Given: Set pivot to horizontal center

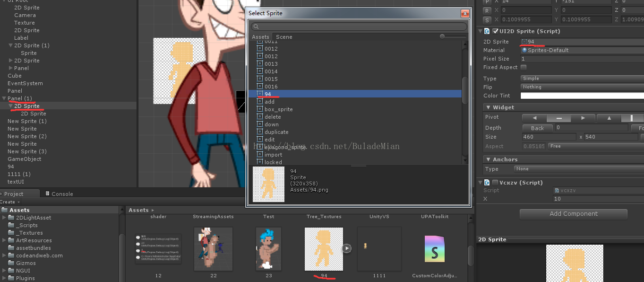Looking at the screenshot, I should pyautogui.click(x=559, y=118).
